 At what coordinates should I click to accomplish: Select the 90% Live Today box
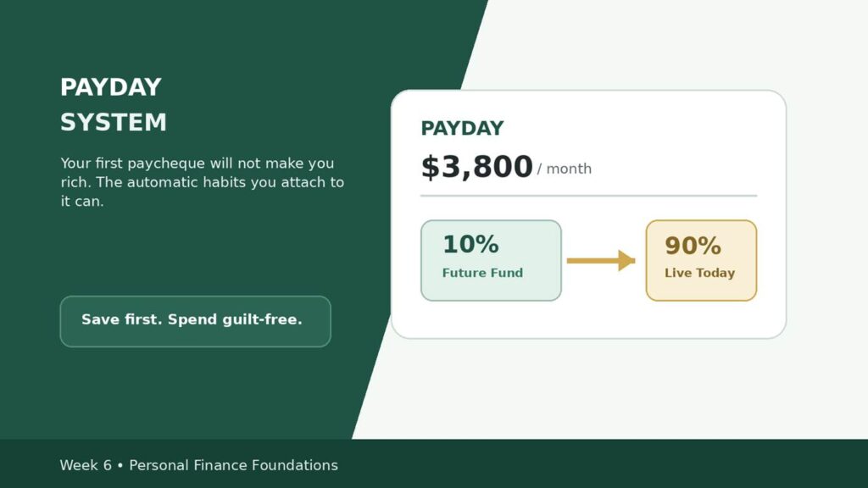pyautogui.click(x=701, y=261)
